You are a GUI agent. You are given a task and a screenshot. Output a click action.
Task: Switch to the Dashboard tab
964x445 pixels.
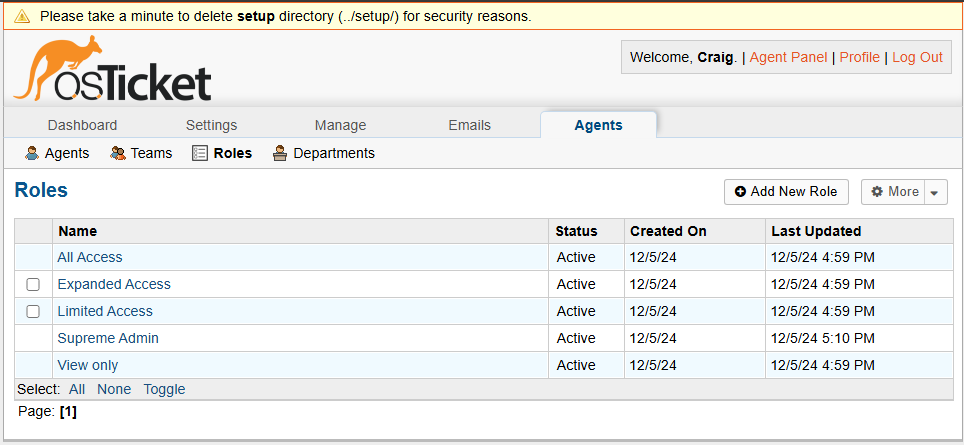82,125
